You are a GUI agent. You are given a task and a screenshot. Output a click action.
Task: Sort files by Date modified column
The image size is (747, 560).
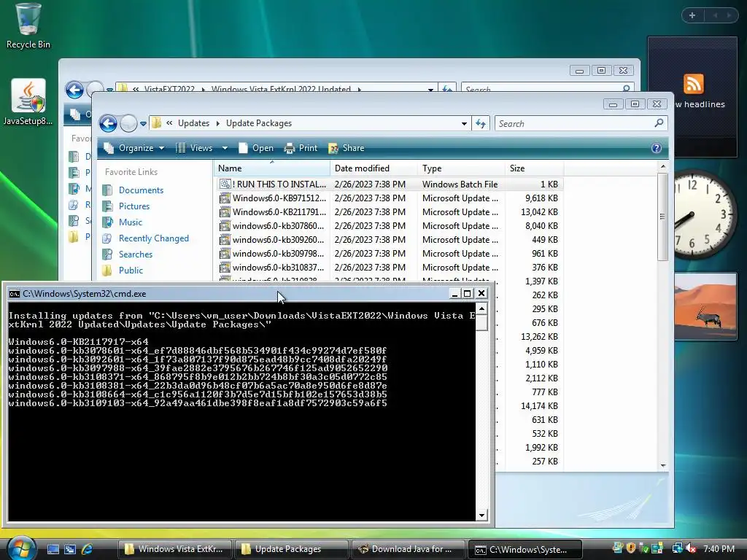[x=373, y=168]
